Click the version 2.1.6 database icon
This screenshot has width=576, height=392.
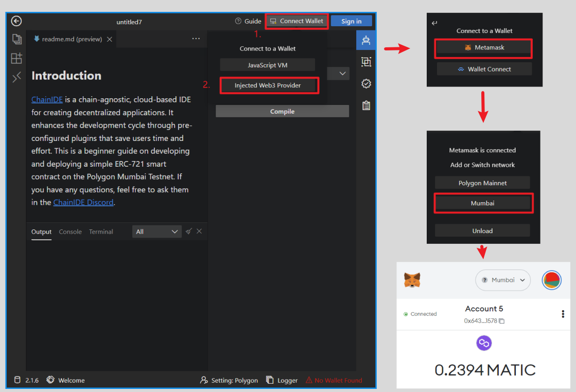point(18,380)
